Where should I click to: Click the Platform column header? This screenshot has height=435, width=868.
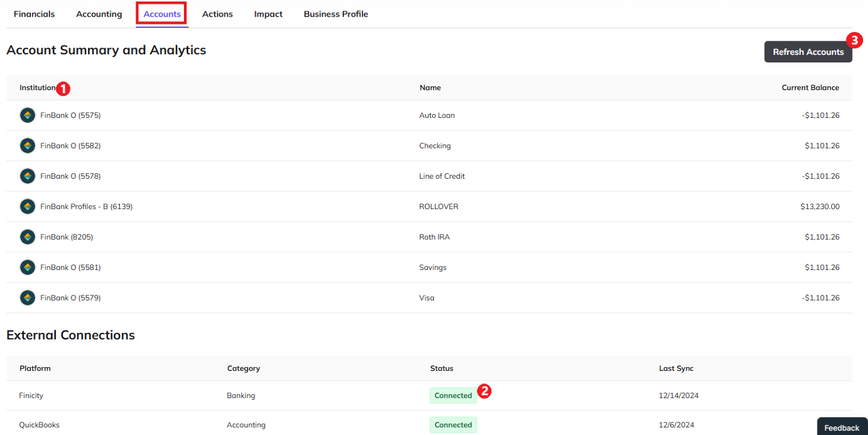(x=35, y=368)
